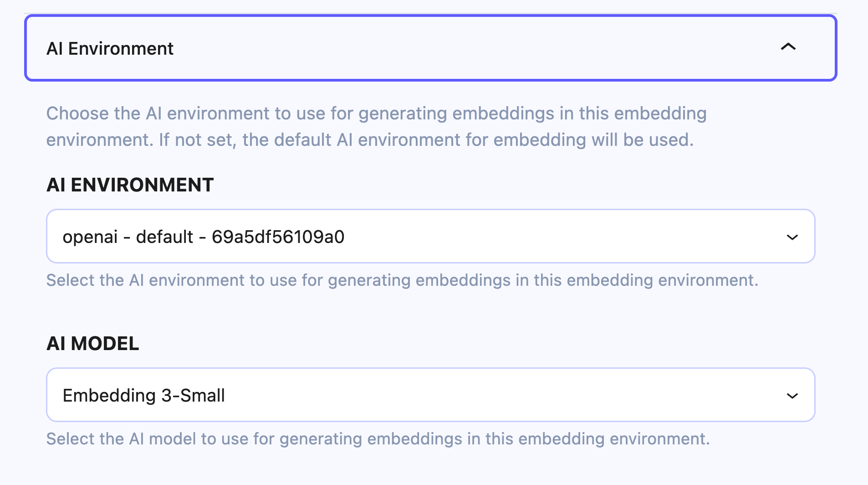The width and height of the screenshot is (868, 485).
Task: Click the word "default" in environment dropdown
Action: [164, 237]
